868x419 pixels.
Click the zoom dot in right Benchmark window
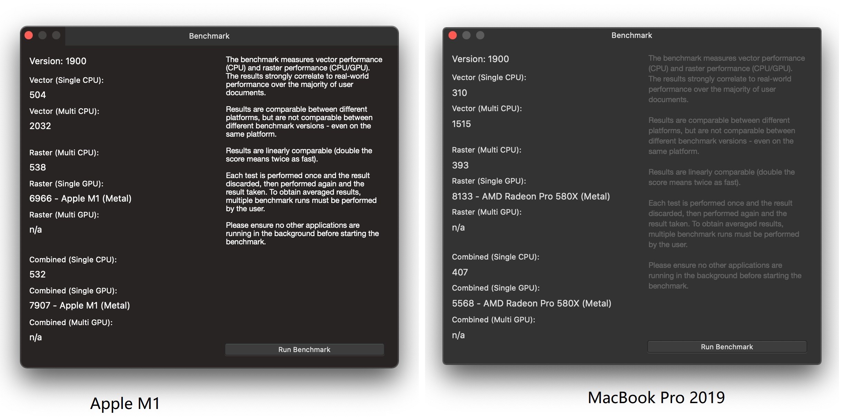click(480, 35)
